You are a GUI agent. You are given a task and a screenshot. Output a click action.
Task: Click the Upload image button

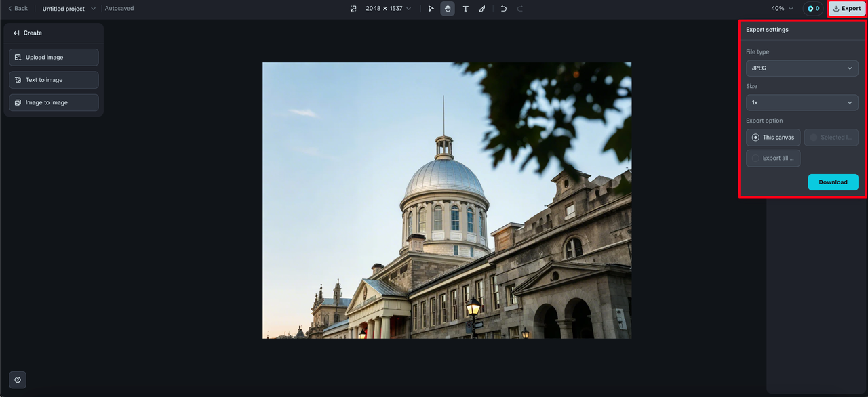tap(54, 58)
